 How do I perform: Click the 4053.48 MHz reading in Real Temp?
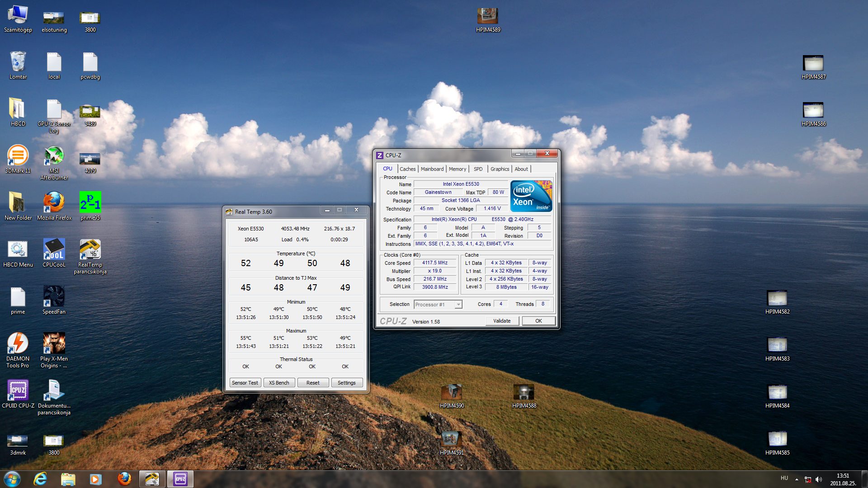coord(295,229)
